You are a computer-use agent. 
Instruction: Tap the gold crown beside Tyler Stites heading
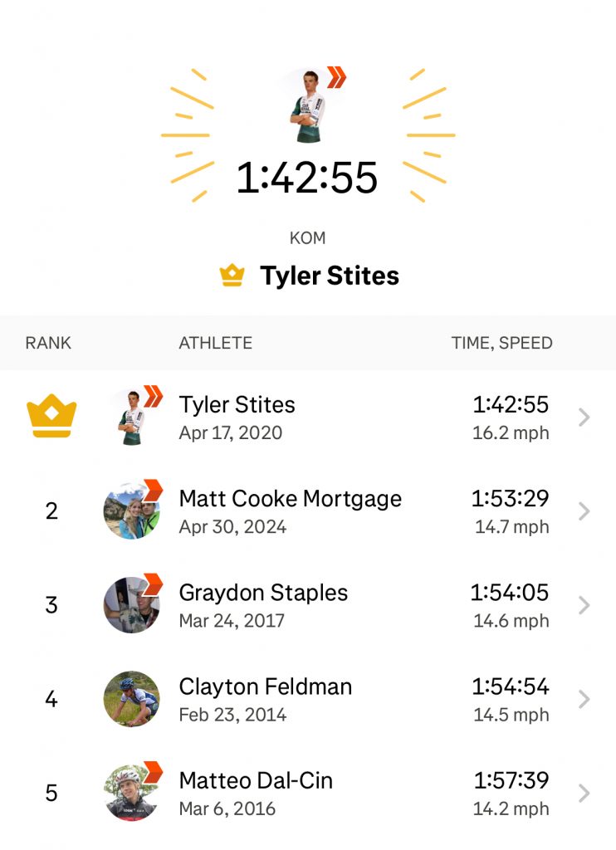click(x=232, y=276)
